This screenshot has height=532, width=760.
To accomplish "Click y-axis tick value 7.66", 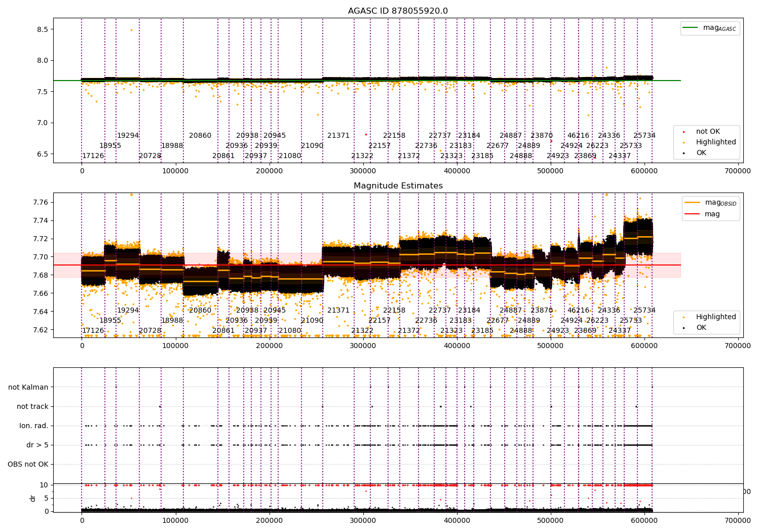I will pos(41,293).
